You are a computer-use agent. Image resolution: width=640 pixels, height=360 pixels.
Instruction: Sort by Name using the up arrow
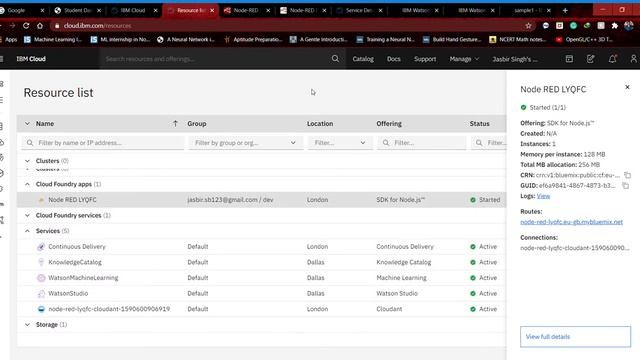[175, 123]
